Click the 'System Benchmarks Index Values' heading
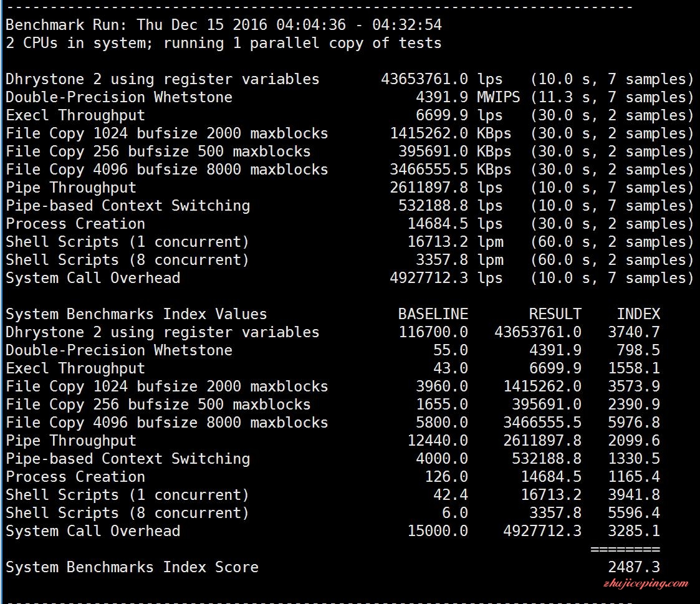 (x=137, y=314)
